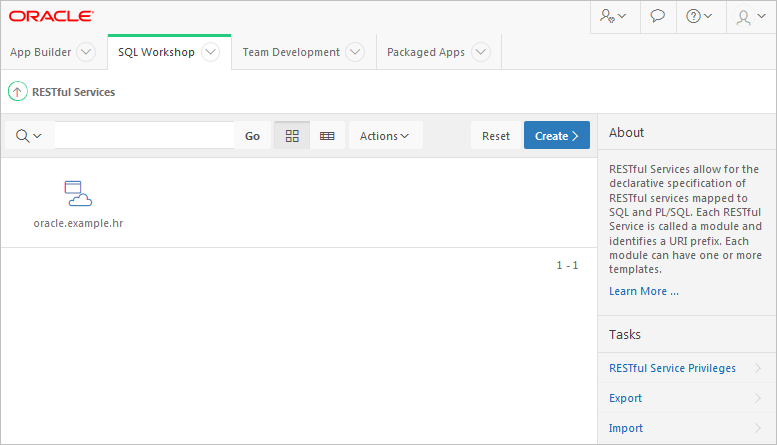
Task: Open the Actions menu
Action: [385, 136]
